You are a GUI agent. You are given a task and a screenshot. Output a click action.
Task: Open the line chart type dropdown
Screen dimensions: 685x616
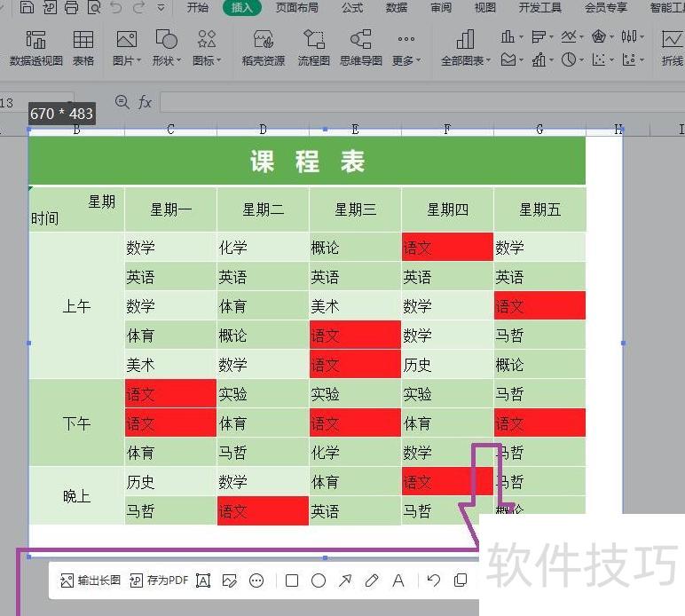point(571,36)
